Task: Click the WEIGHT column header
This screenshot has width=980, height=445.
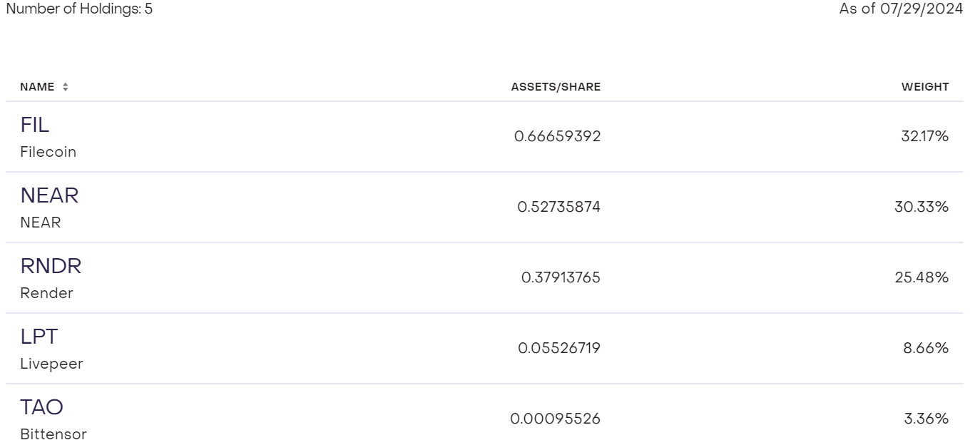Action: 925,87
